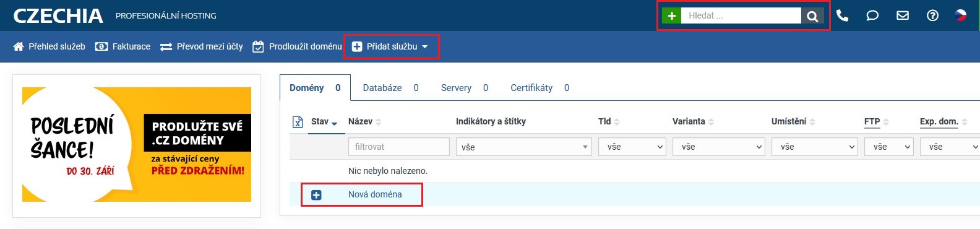This screenshot has height=229, width=980.
Task: Open Fakturace from the menu
Action: [123, 46]
